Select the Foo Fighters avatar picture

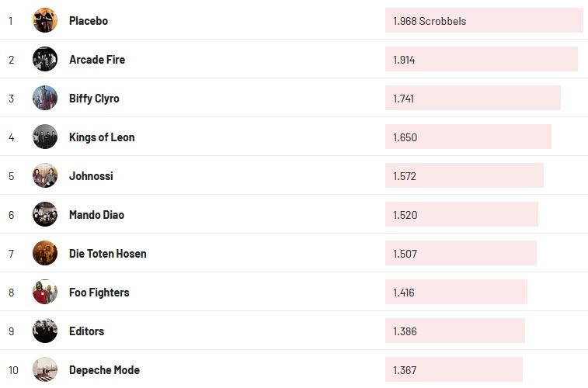click(x=45, y=292)
